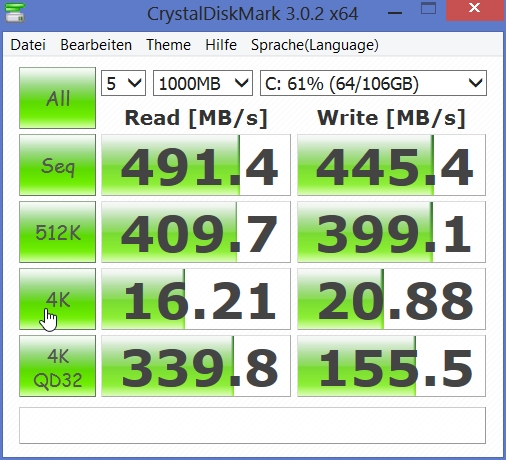Open the test count dropdown showing 5

click(x=123, y=83)
